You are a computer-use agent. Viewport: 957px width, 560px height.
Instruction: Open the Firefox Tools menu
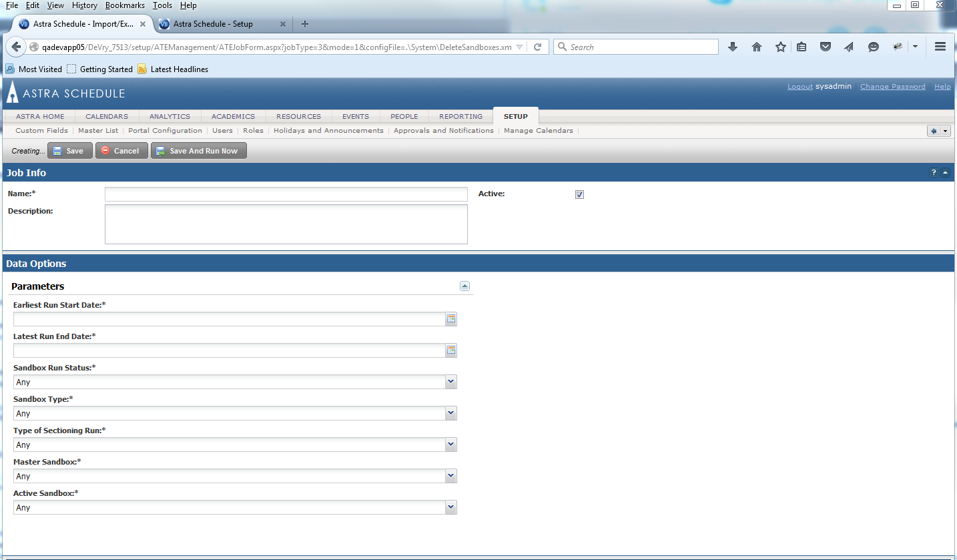(162, 5)
